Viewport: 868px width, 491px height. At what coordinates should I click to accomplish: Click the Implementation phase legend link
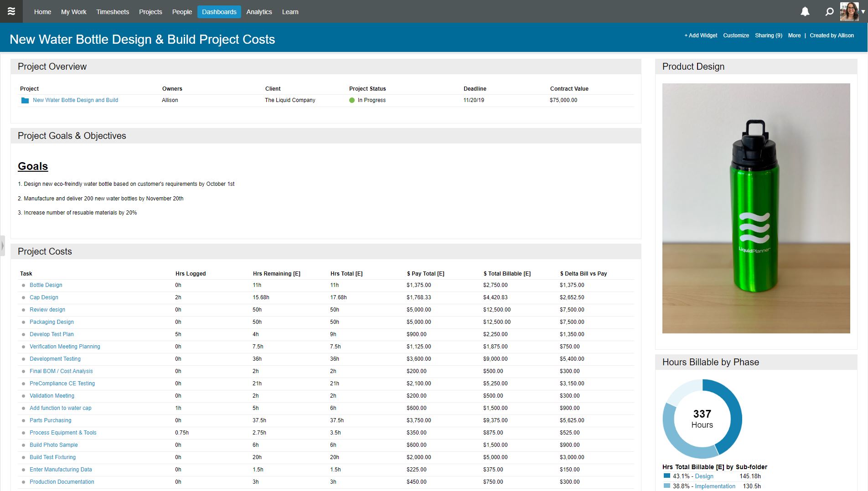click(x=715, y=486)
